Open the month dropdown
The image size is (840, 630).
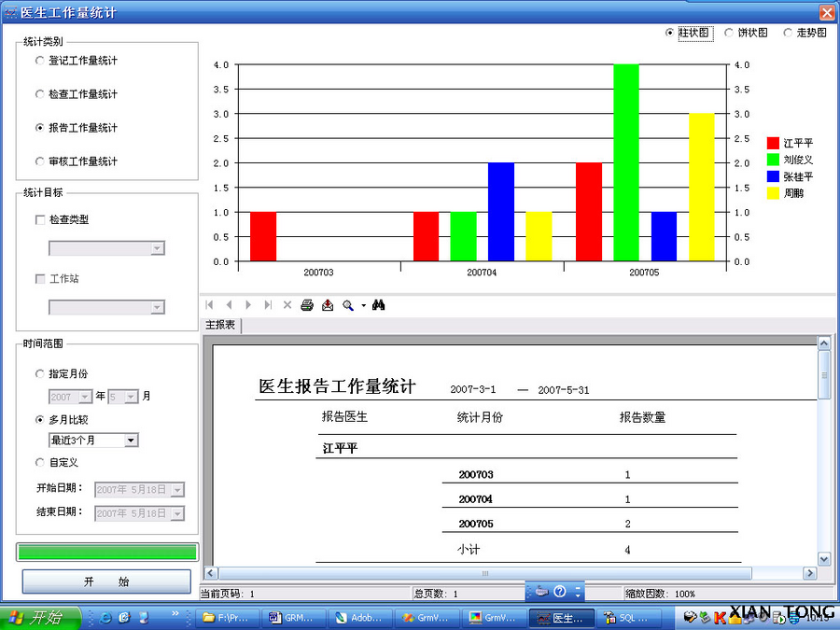click(x=132, y=397)
